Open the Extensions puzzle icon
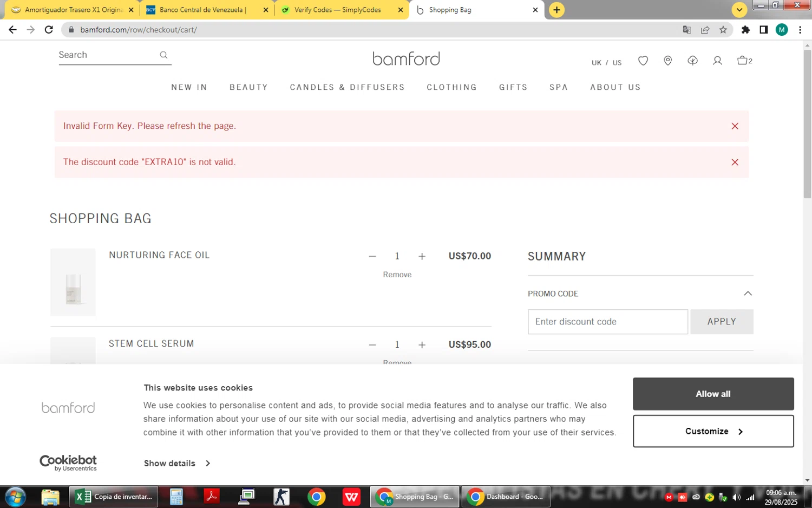Image resolution: width=812 pixels, height=508 pixels. [745, 30]
